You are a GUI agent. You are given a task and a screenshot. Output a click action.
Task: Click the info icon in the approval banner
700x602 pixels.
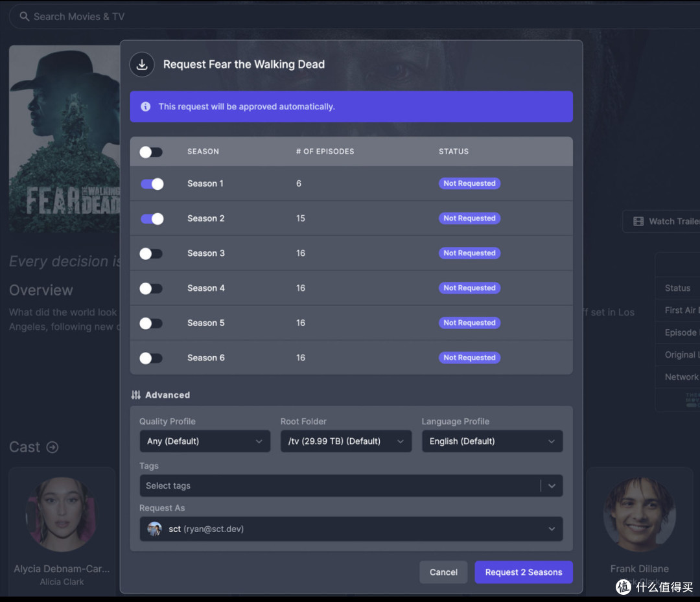click(x=146, y=107)
